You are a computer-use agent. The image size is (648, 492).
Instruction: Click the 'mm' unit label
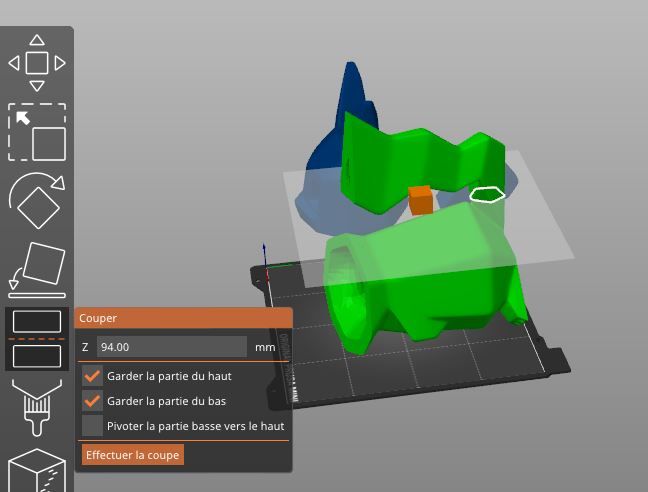(x=265, y=347)
